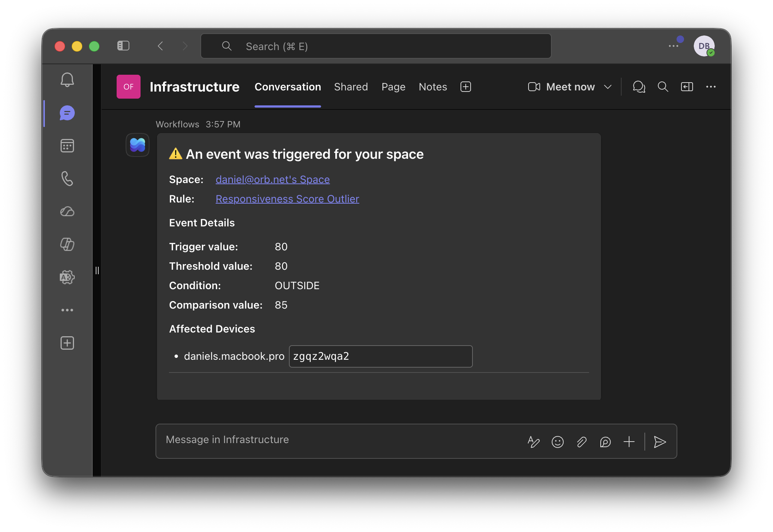Add a tab with the plus icon
Viewport: 773px width, 532px height.
(x=466, y=87)
